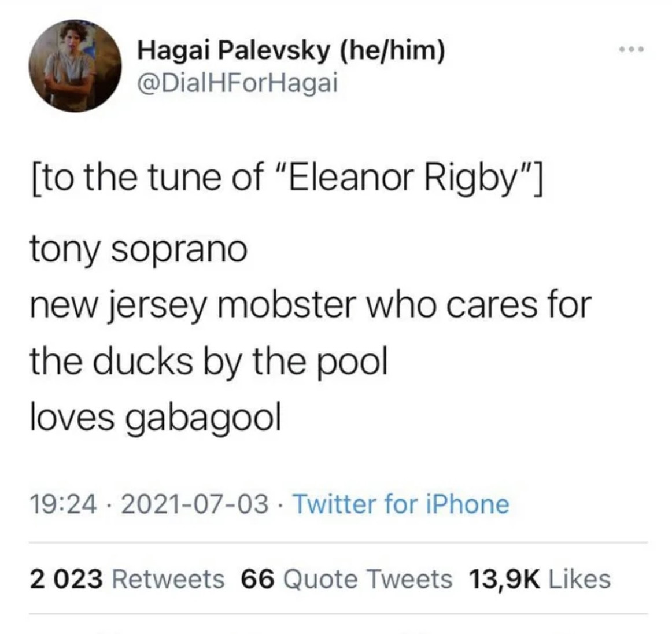
Task: Open the Hagai Palevsky (he/him) display name
Action: pos(291,51)
